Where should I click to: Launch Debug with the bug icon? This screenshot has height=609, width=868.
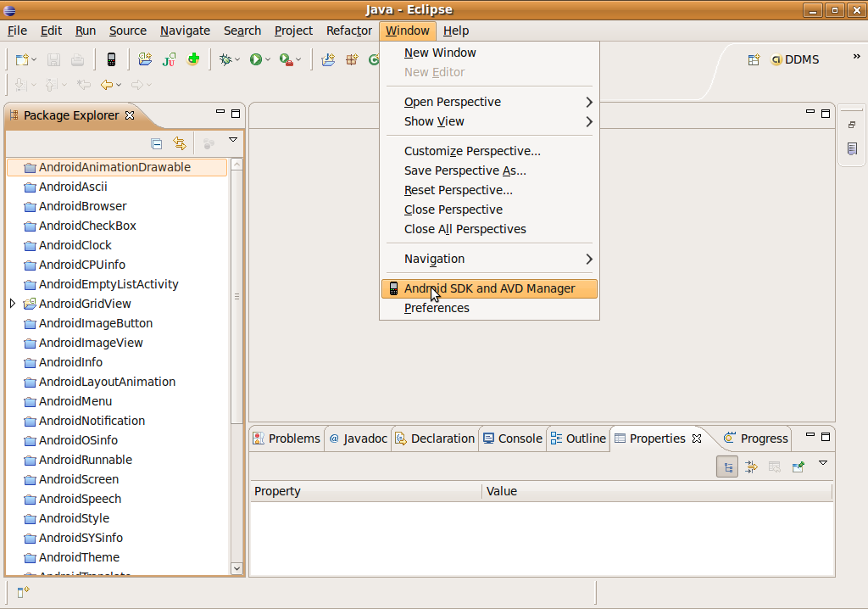[x=225, y=59]
